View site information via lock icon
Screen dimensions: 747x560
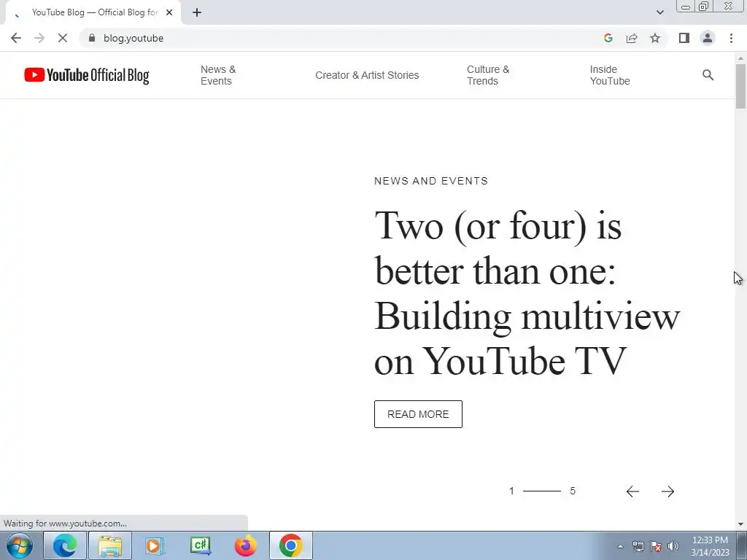(92, 38)
